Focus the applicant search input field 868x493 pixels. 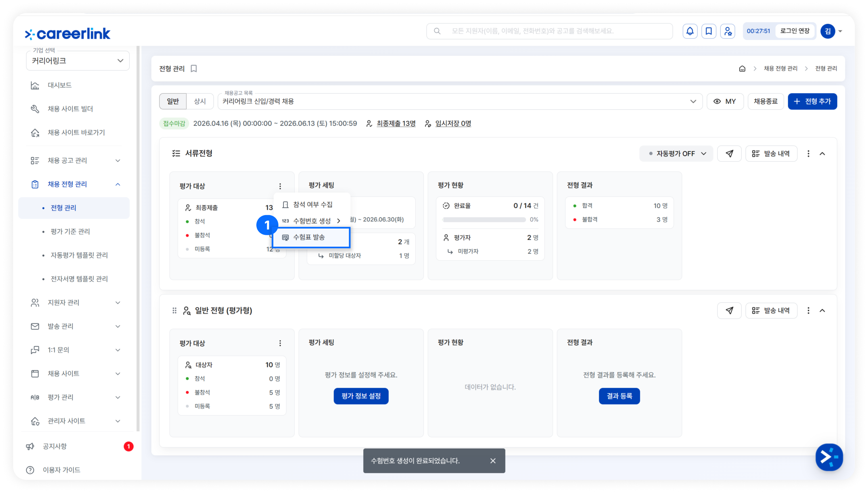point(549,31)
